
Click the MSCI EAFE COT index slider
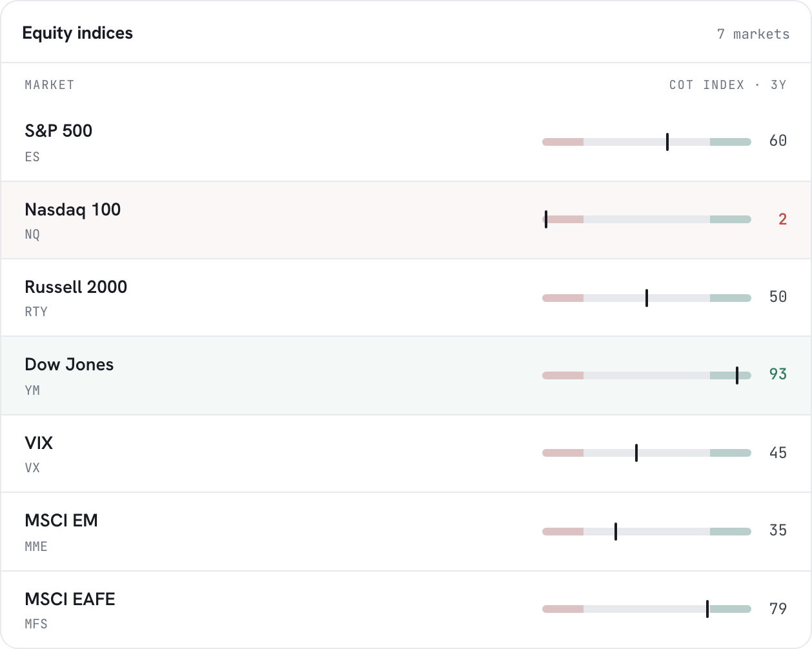(647, 609)
